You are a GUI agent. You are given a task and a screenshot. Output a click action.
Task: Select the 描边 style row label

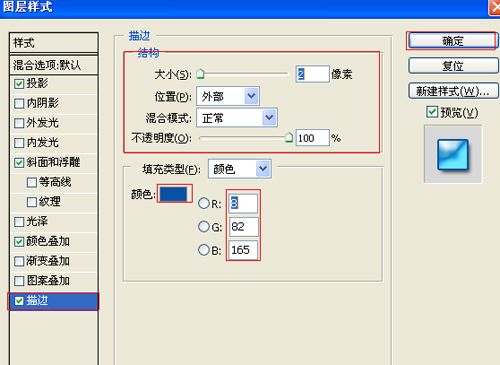[37, 300]
